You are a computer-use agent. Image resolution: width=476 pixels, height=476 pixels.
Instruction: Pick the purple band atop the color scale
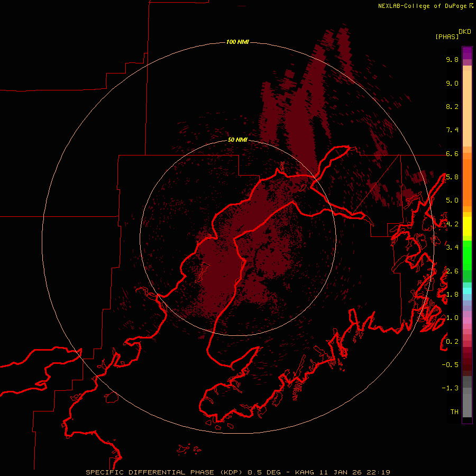pos(467,53)
